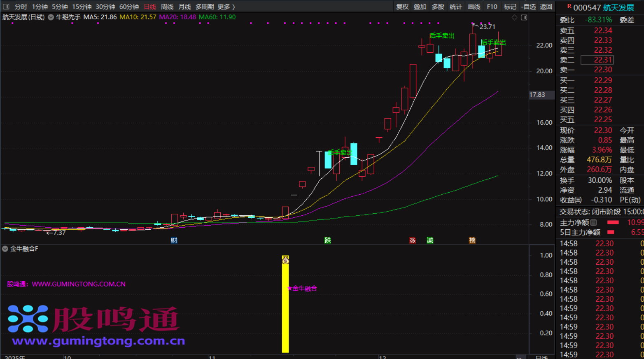Click the 财 event marker on the timeline
Viewport: 644px width, 359px height.
174,240
